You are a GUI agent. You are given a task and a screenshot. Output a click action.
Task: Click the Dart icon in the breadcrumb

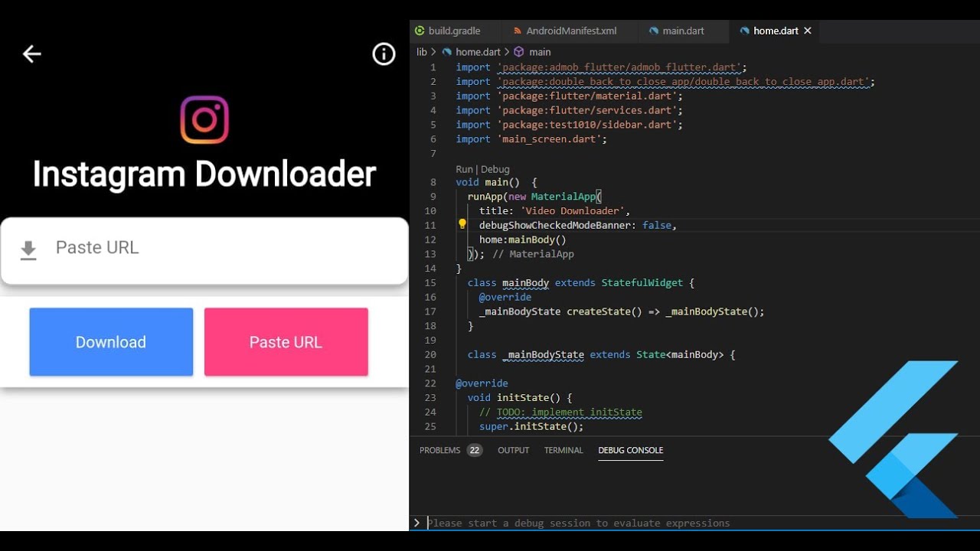[447, 52]
